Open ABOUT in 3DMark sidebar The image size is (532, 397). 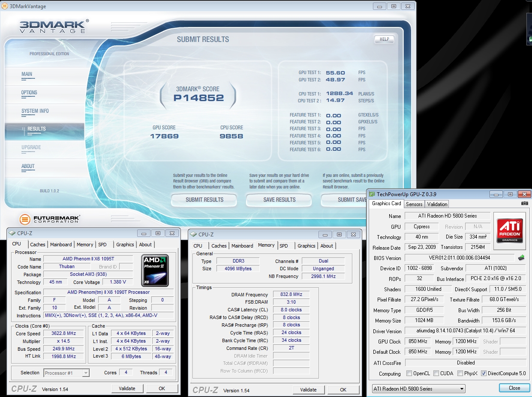(28, 166)
